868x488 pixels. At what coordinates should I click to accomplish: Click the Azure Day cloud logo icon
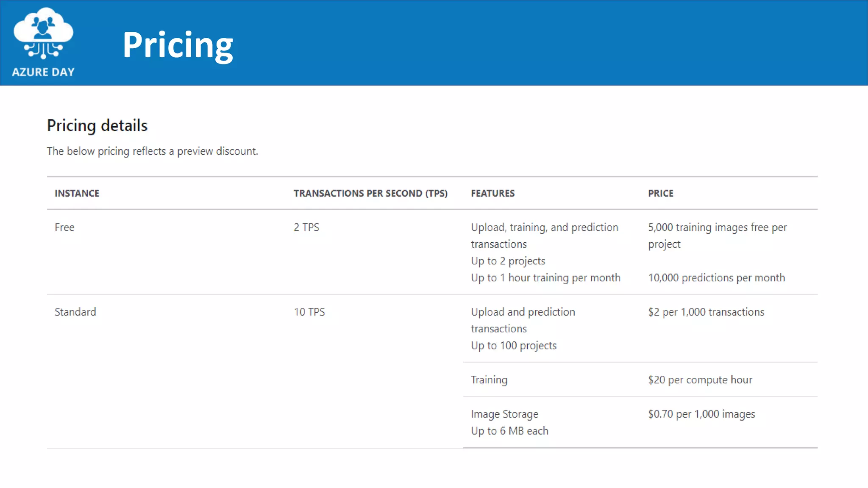click(x=43, y=33)
